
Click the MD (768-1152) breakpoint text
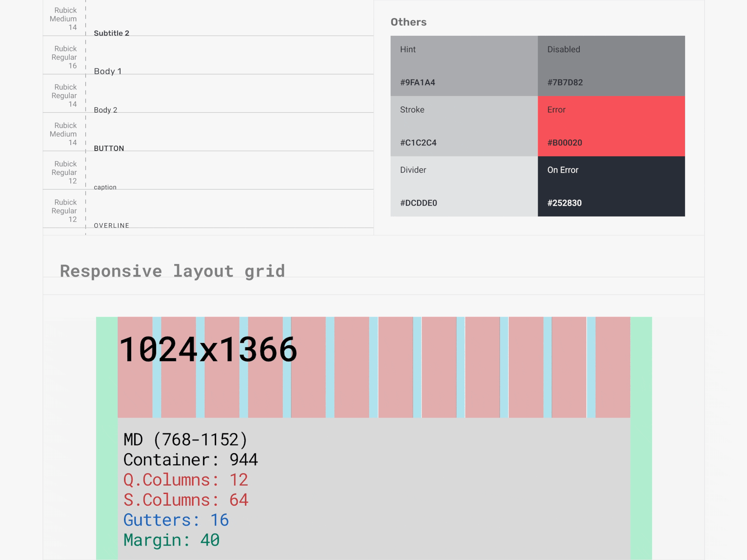click(x=185, y=440)
